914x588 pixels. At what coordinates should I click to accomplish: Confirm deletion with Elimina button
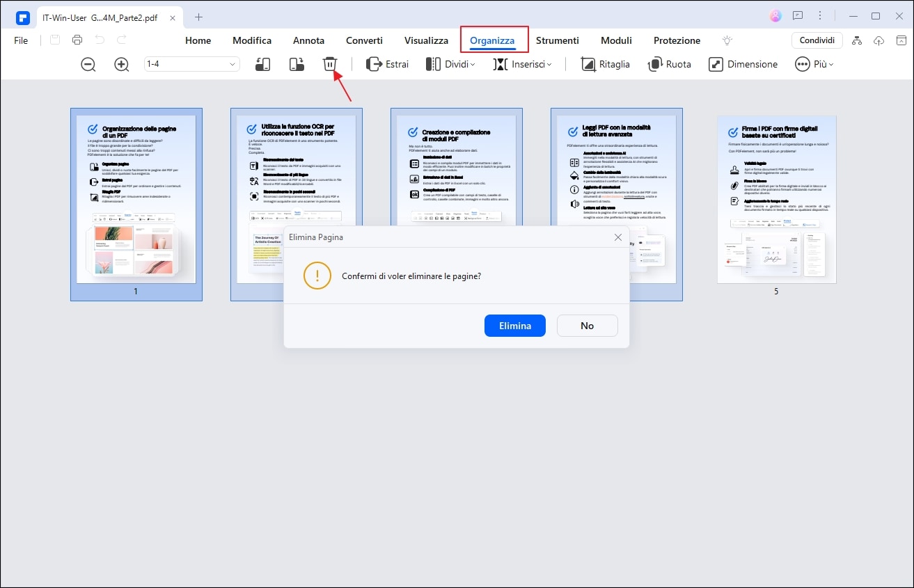tap(515, 326)
